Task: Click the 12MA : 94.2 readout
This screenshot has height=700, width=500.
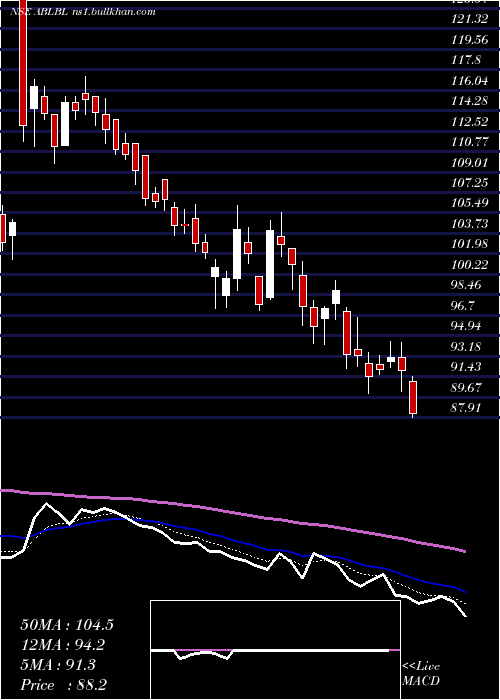Action: [x=63, y=645]
